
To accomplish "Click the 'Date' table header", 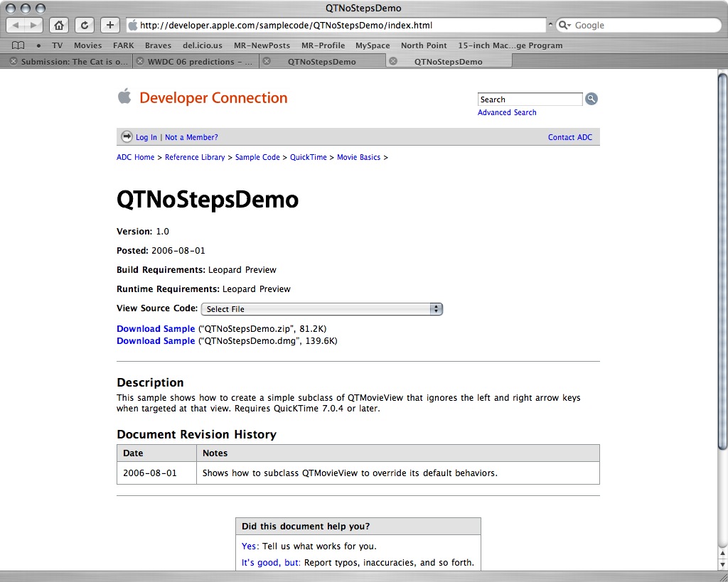I will pos(156,453).
